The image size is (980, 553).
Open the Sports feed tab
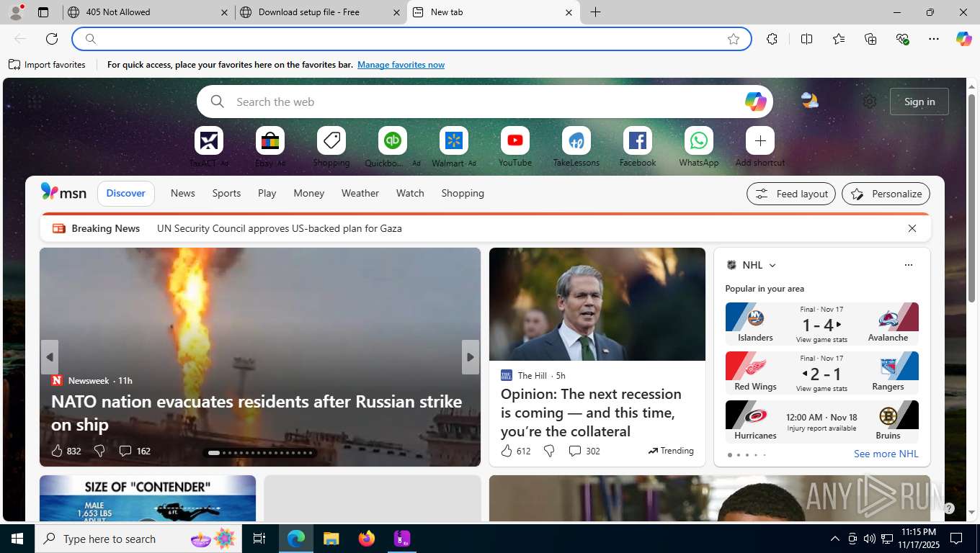tap(226, 193)
